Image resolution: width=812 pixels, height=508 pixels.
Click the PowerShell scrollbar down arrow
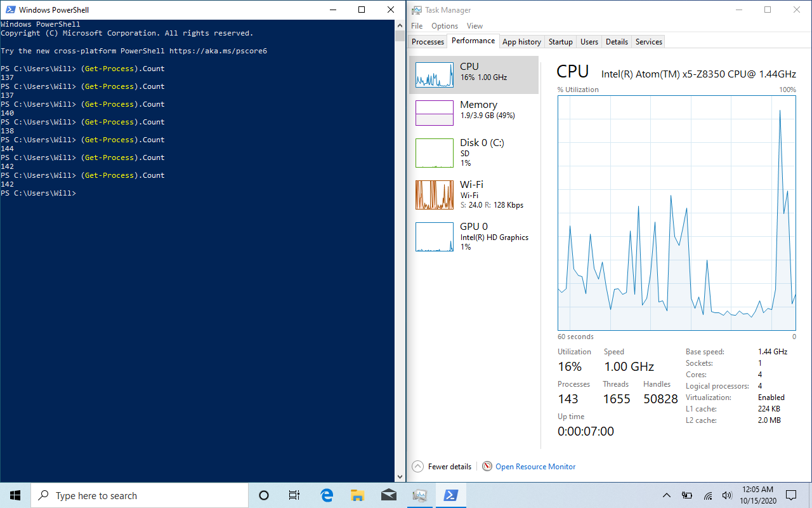(x=400, y=477)
